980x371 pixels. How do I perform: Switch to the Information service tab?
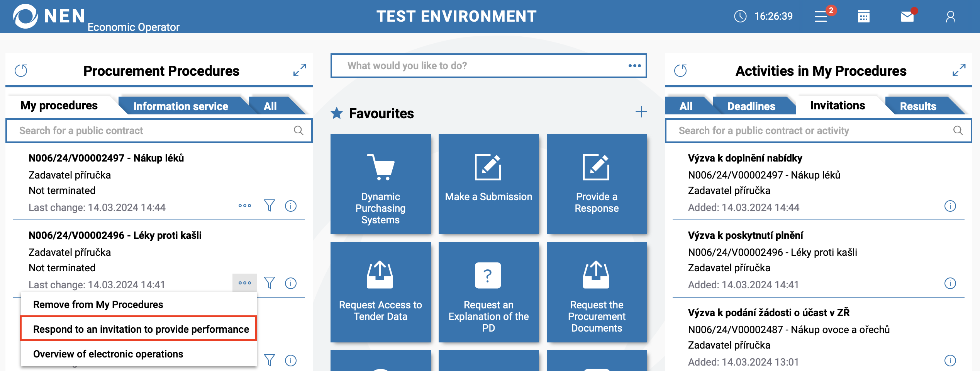[181, 106]
